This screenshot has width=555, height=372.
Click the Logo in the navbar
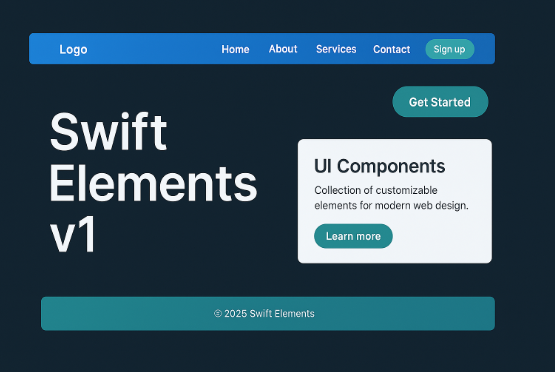(x=73, y=49)
